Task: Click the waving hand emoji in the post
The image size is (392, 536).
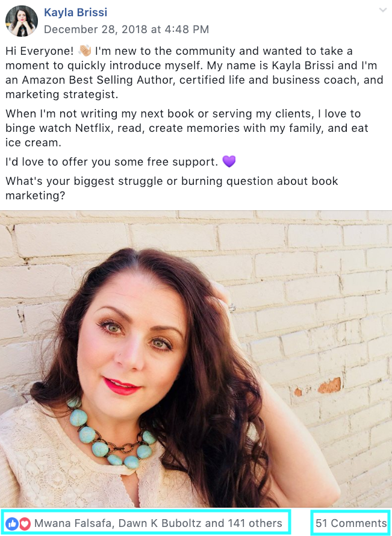Action: (84, 51)
